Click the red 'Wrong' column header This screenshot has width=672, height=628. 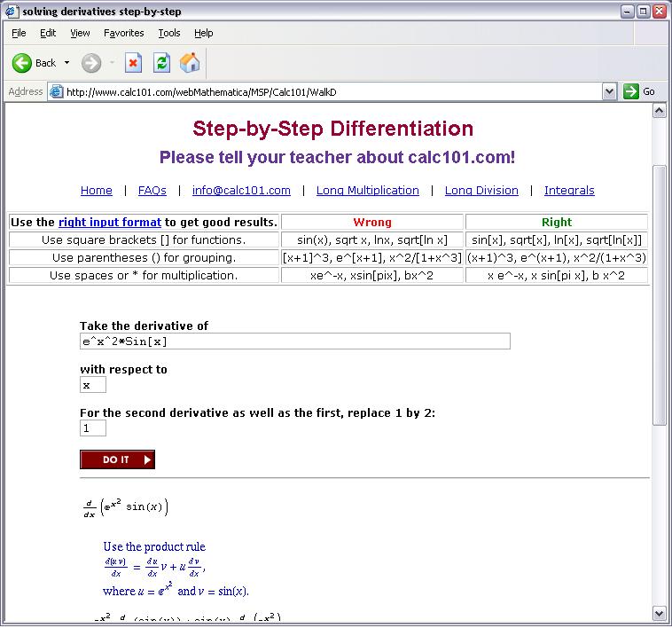(372, 222)
